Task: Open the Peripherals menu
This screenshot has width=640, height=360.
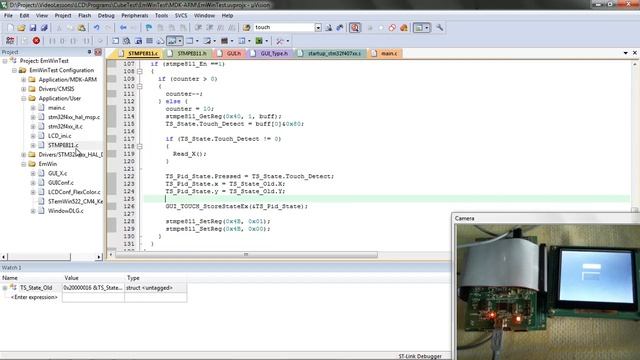Action: click(135, 16)
